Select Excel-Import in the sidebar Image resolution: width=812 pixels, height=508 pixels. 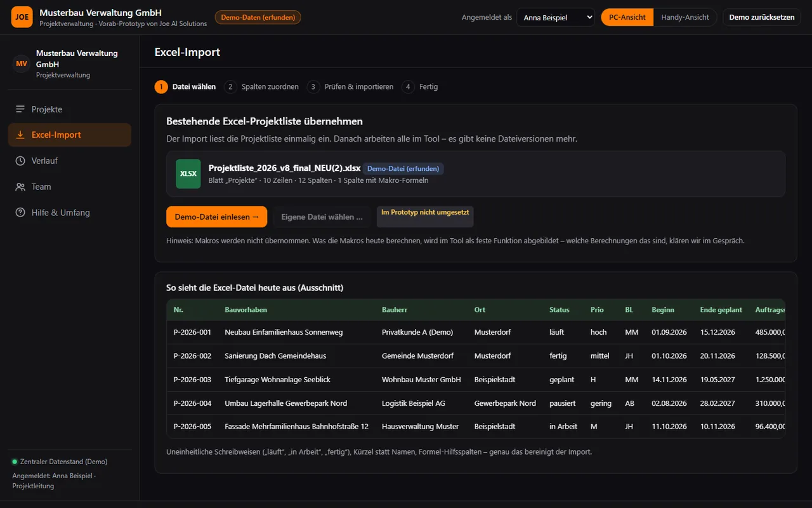(70, 135)
